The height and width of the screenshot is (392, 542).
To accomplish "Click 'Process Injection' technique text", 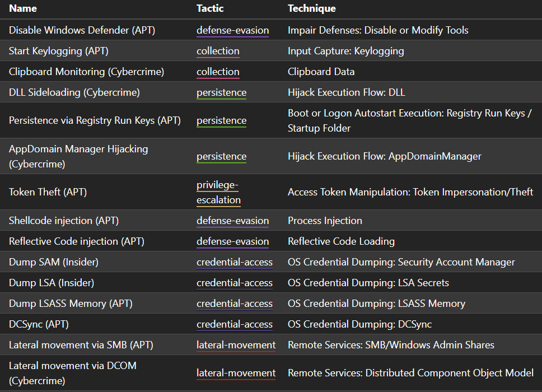I will pos(325,221).
